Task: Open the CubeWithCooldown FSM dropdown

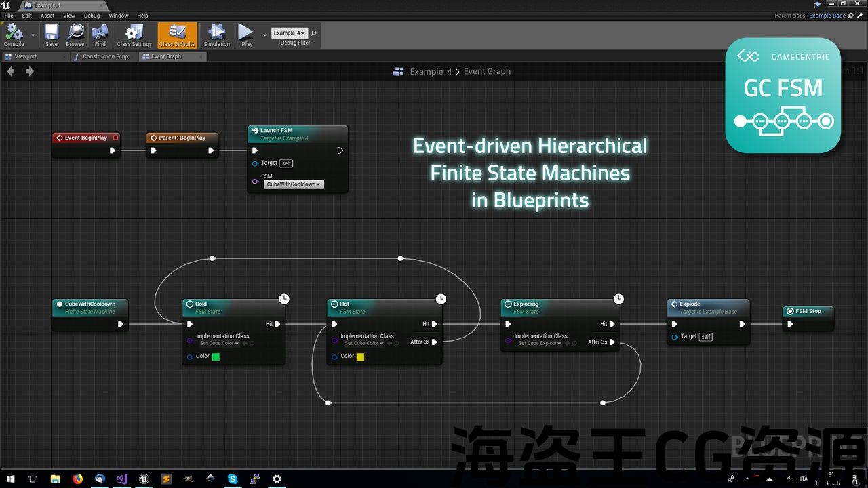Action: pos(294,184)
